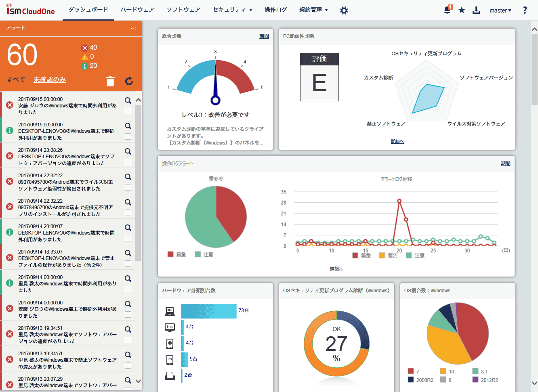The image size is (538, 392).
Task: Click 期間 link in 総合診断 panel
Action: (x=264, y=36)
